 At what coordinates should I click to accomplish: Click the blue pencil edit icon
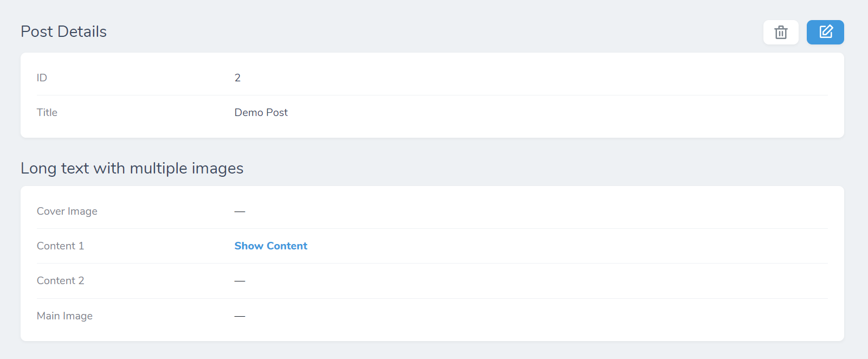(825, 32)
